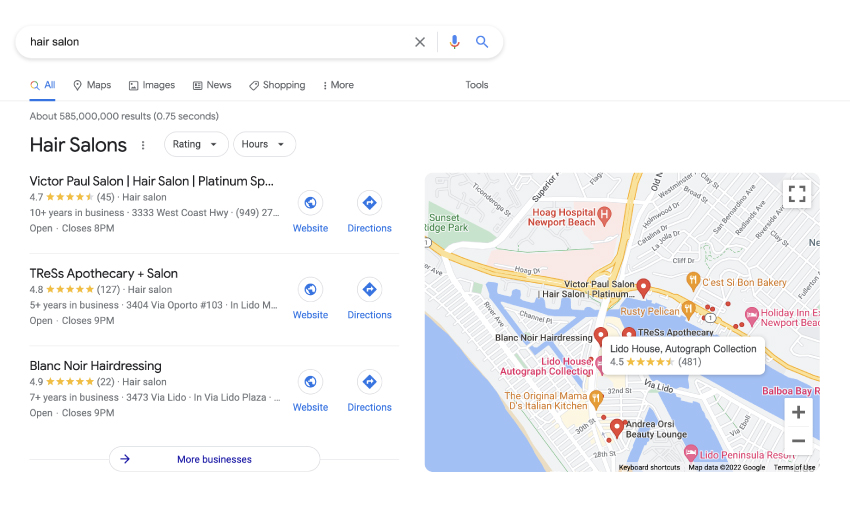The width and height of the screenshot is (850, 505).
Task: Switch to the Shopping tab
Action: [x=277, y=85]
